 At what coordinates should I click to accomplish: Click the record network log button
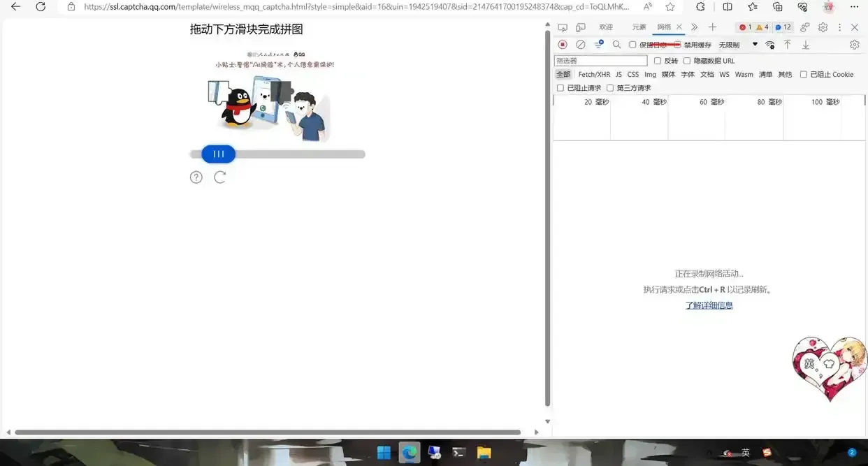coord(563,45)
